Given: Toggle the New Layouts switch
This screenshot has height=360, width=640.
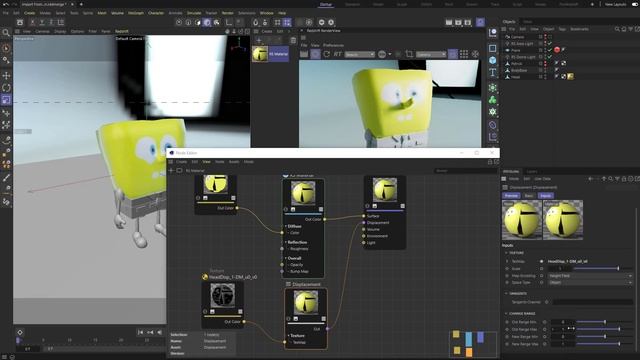Looking at the screenshot, I should click(634, 4).
